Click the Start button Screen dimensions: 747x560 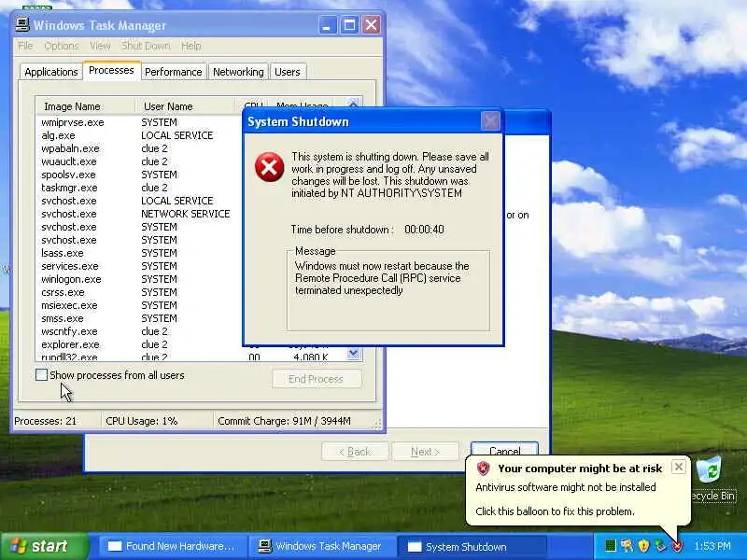[x=45, y=546]
